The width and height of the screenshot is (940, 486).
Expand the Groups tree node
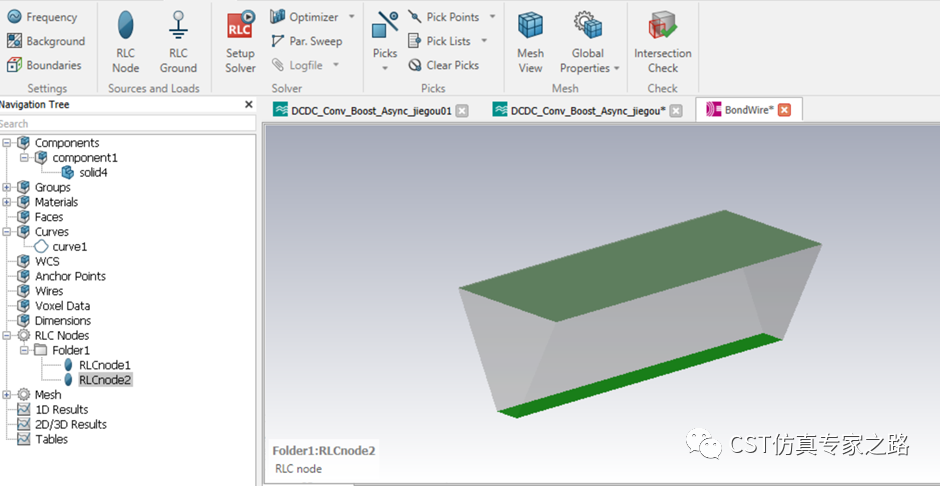7,187
